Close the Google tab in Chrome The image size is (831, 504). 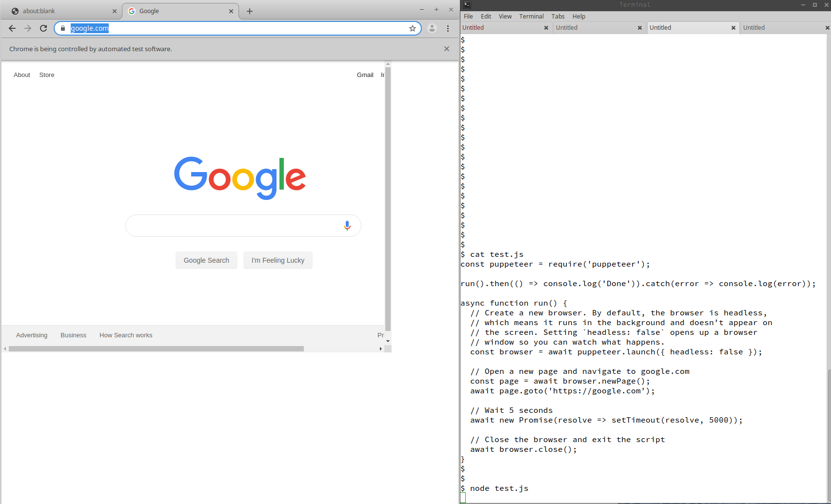click(231, 11)
